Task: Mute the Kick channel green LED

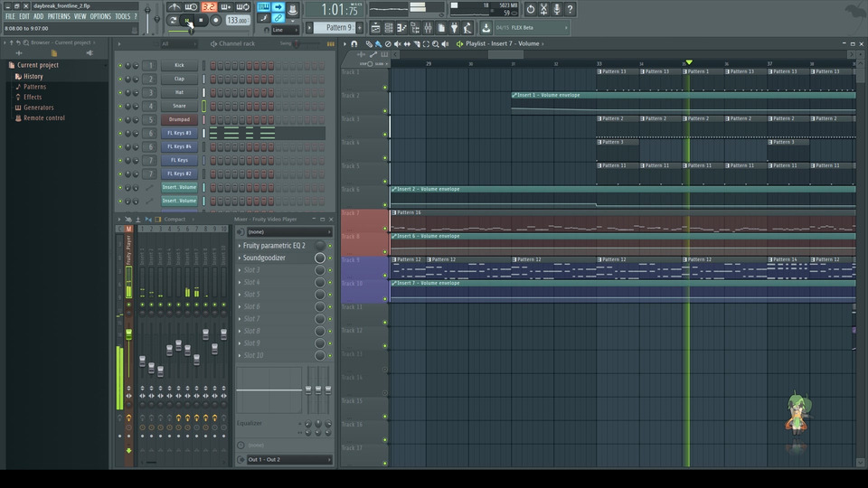Action: click(x=120, y=65)
